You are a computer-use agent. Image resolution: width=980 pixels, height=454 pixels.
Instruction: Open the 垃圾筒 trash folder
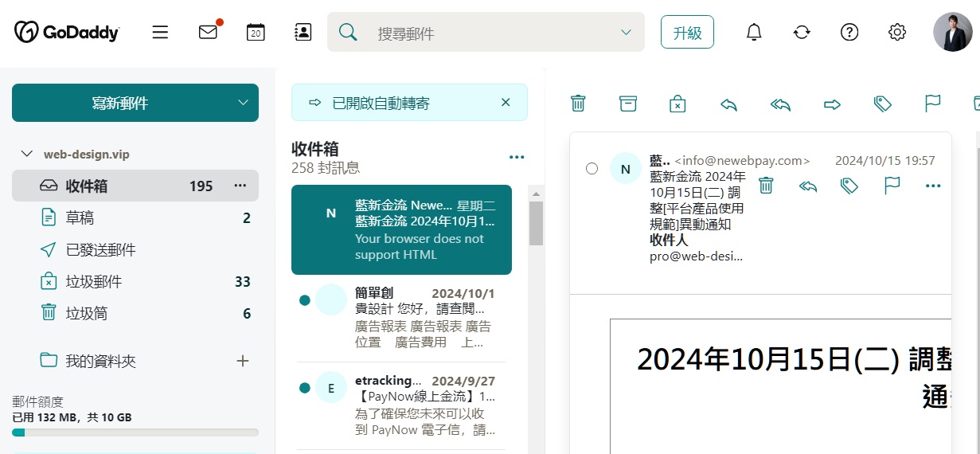click(x=135, y=313)
